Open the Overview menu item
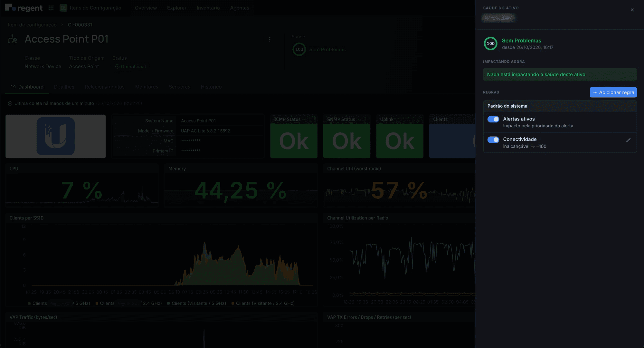This screenshot has height=348, width=644. 146,8
